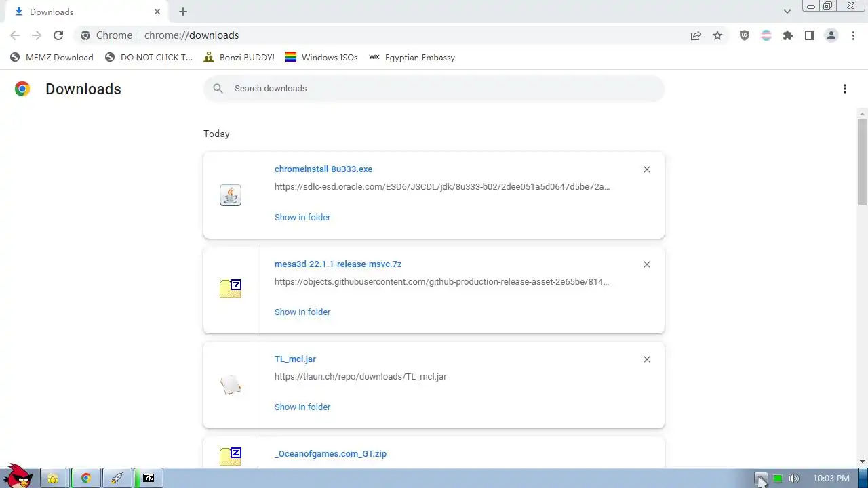Click the Search downloads field

[434, 89]
